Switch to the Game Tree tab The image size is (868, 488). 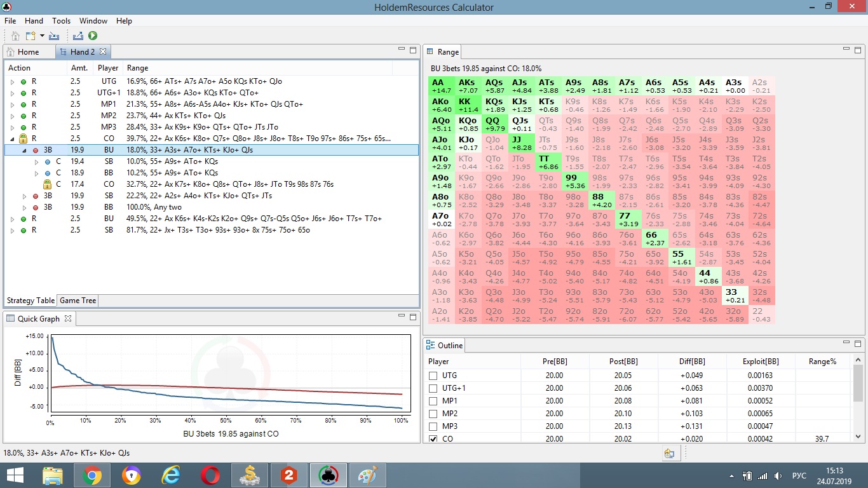pos(78,301)
